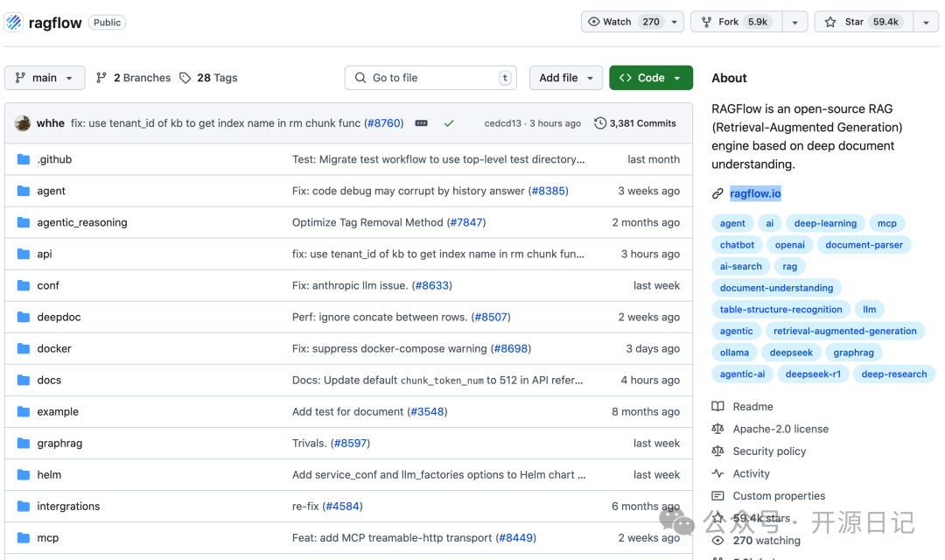This screenshot has height=560, width=945.
Task: Click the agent folder icon
Action: [x=24, y=191]
